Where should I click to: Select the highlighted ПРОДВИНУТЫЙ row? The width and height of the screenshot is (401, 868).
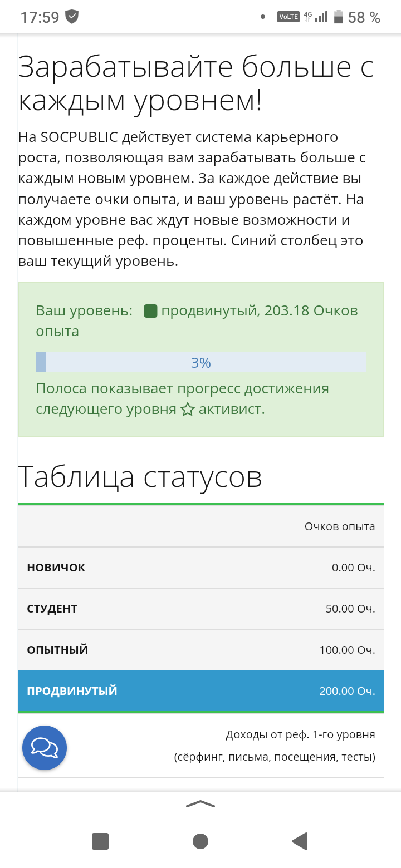201,691
